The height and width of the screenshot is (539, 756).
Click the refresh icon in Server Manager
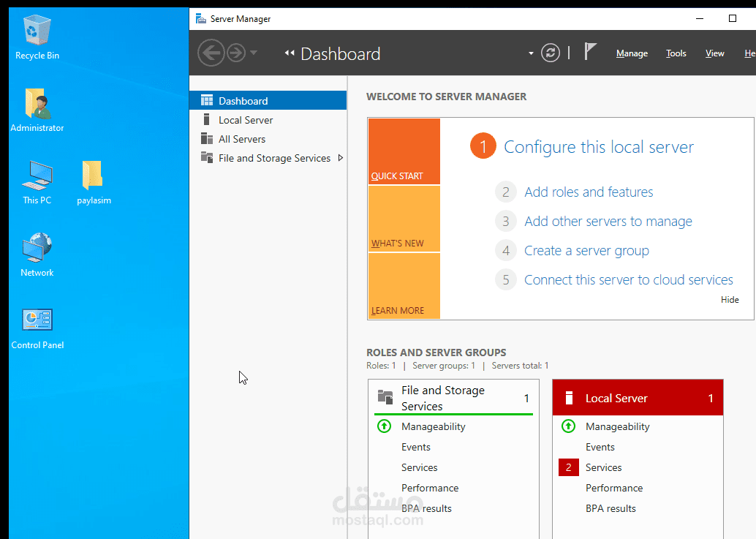(x=550, y=53)
